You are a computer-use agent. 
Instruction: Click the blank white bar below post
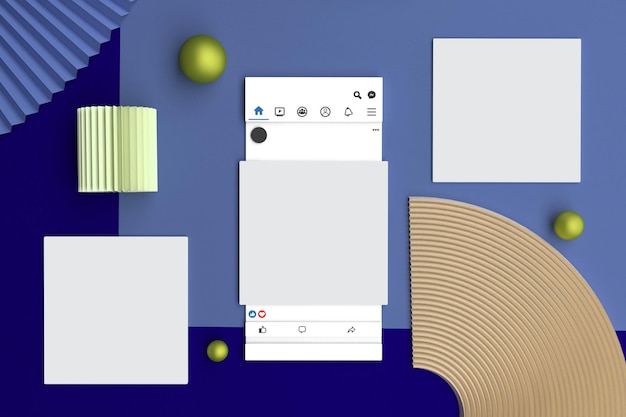[x=313, y=352]
